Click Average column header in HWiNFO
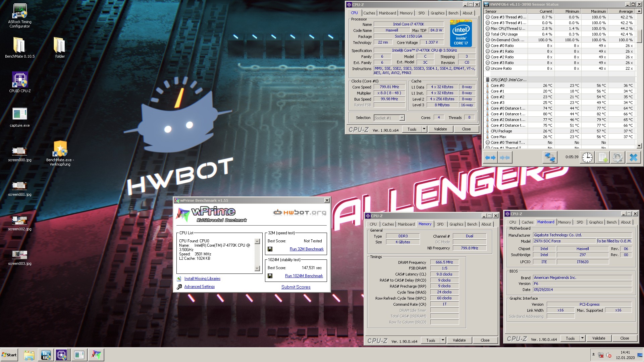The height and width of the screenshot is (362, 644). click(621, 11)
